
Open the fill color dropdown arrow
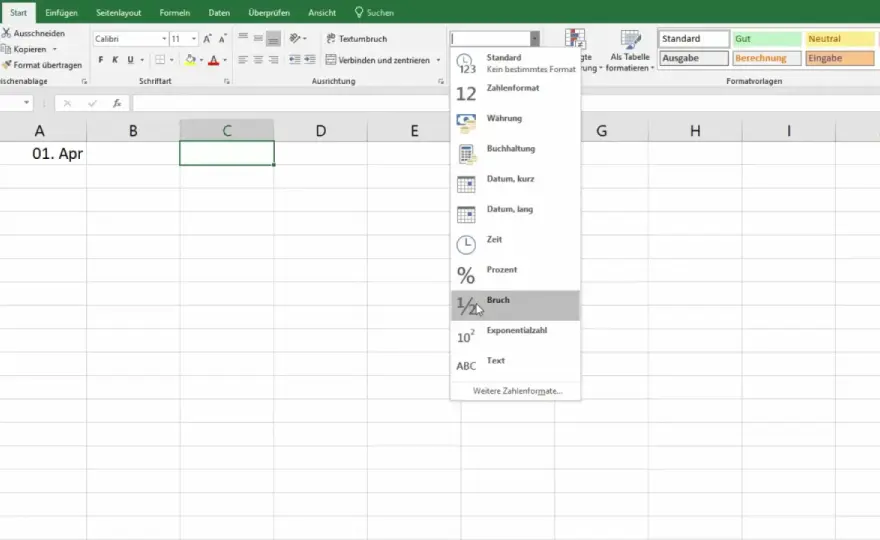tap(201, 60)
